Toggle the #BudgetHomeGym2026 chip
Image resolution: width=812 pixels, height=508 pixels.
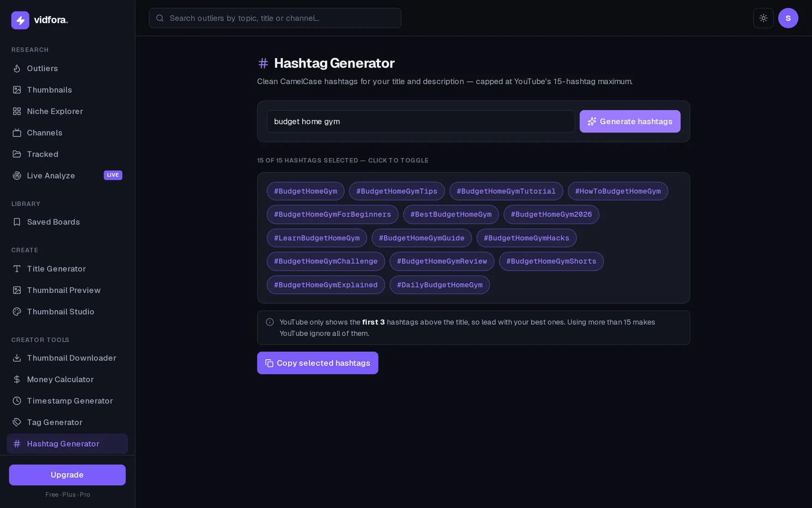pyautogui.click(x=551, y=214)
